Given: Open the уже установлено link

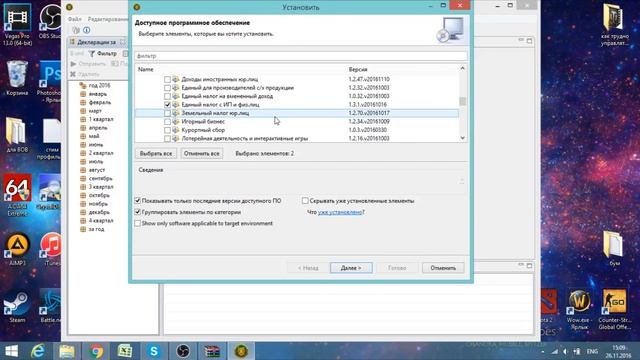Looking at the screenshot, I should (x=340, y=212).
